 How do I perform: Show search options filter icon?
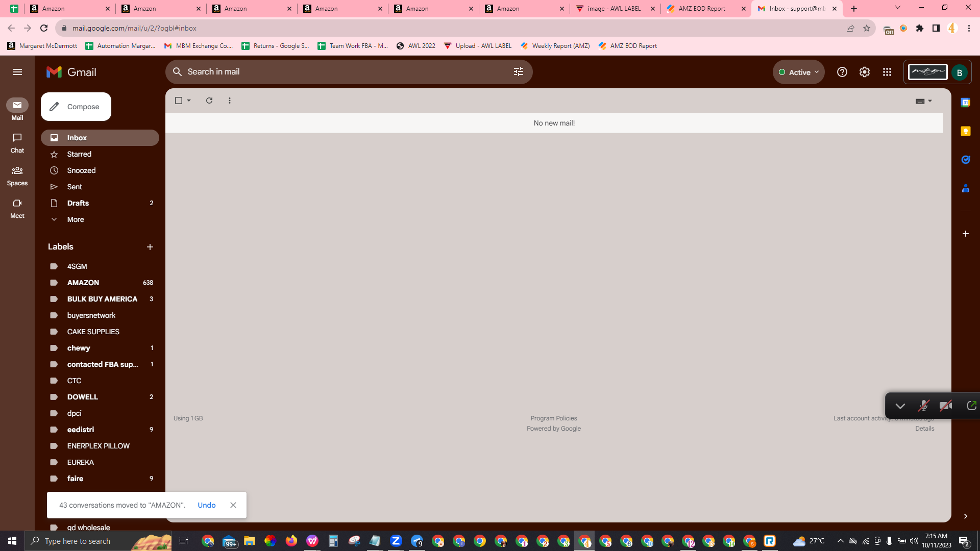(519, 72)
